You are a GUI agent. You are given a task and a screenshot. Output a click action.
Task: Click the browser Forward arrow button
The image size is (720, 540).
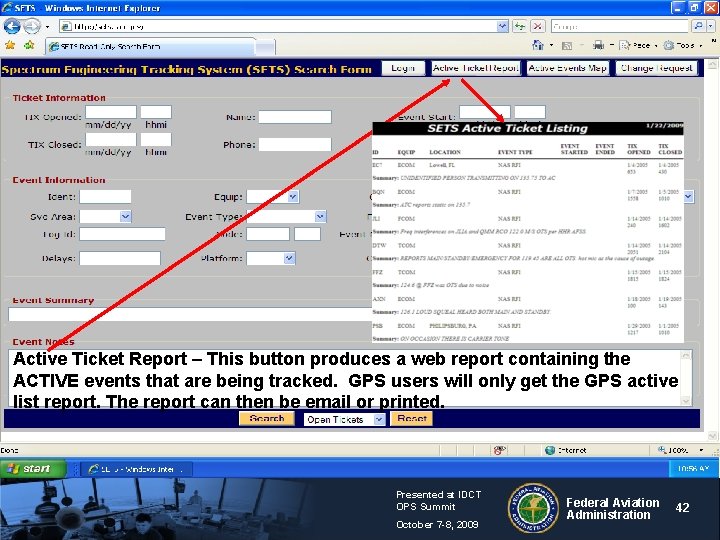point(32,27)
